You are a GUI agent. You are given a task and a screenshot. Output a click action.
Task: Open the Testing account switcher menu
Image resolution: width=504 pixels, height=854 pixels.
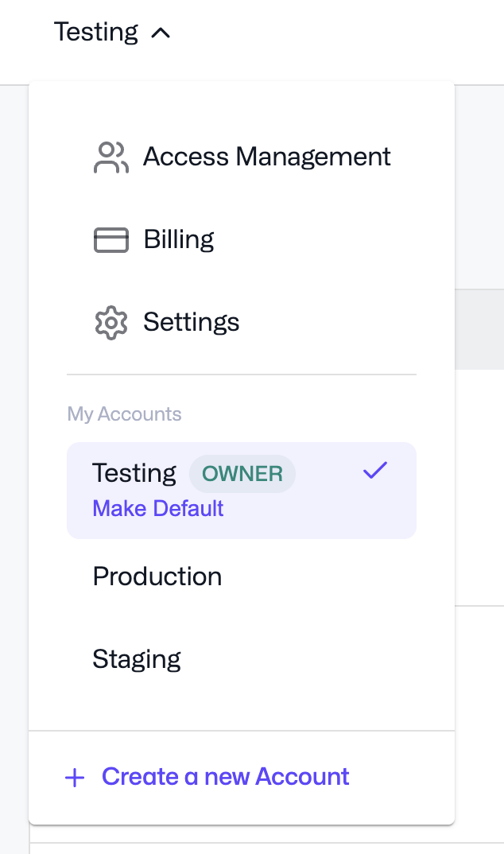[114, 33]
